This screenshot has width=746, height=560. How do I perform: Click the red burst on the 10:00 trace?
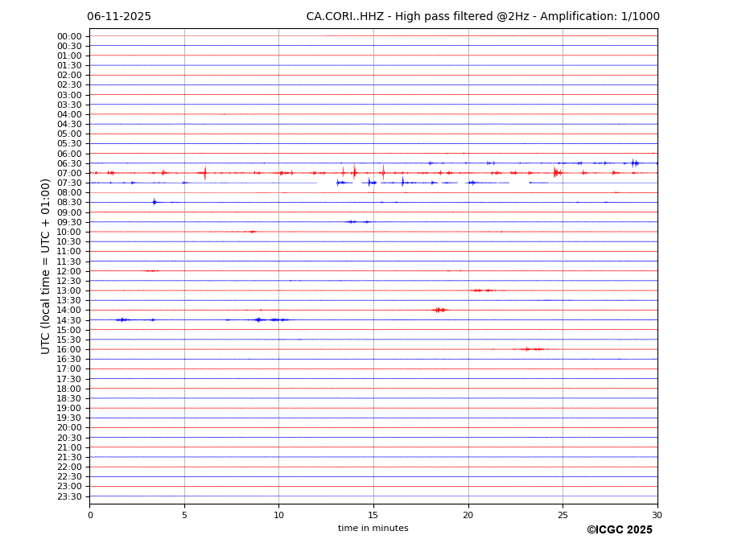(252, 232)
